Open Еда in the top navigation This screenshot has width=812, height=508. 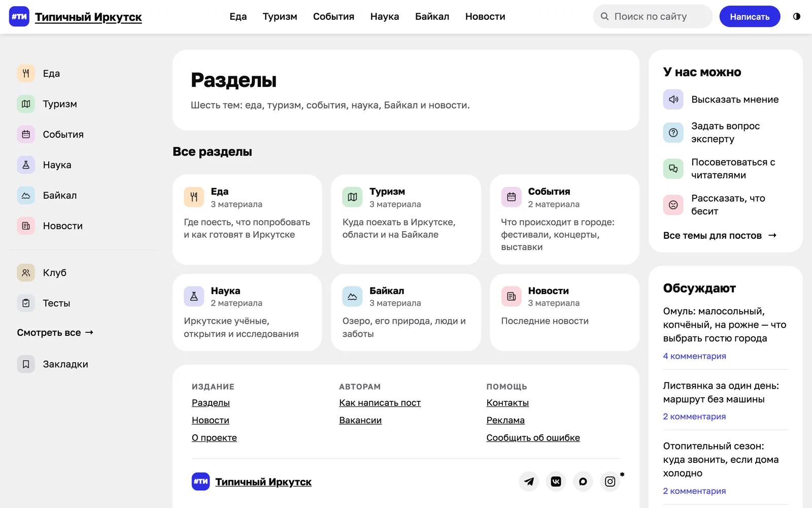pyautogui.click(x=238, y=16)
